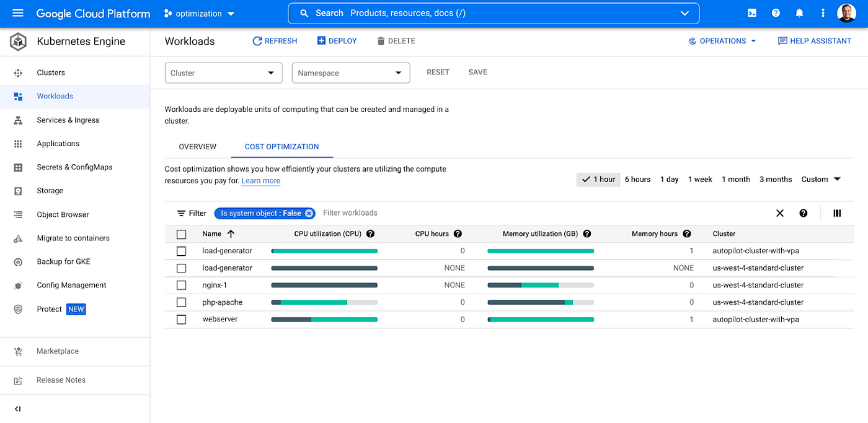This screenshot has height=423, width=868.
Task: Open the hamburger navigation menu
Action: coord(17,13)
